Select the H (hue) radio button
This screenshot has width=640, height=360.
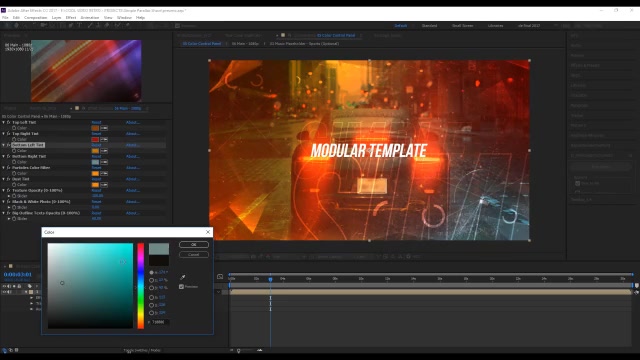point(151,272)
